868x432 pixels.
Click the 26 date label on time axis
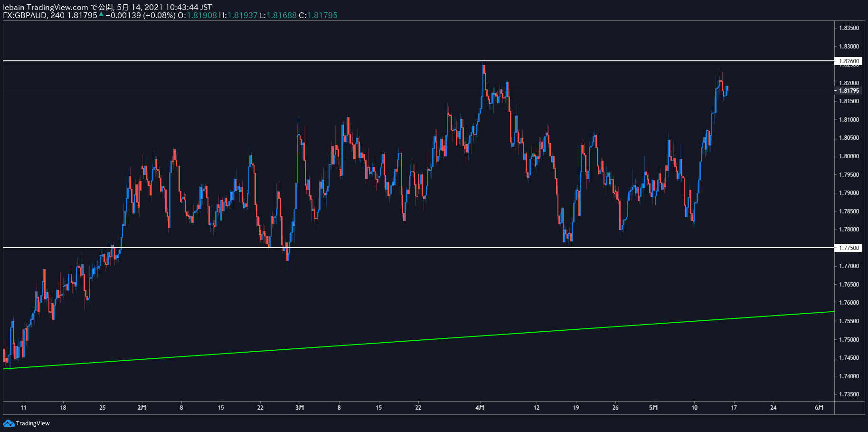tap(615, 408)
